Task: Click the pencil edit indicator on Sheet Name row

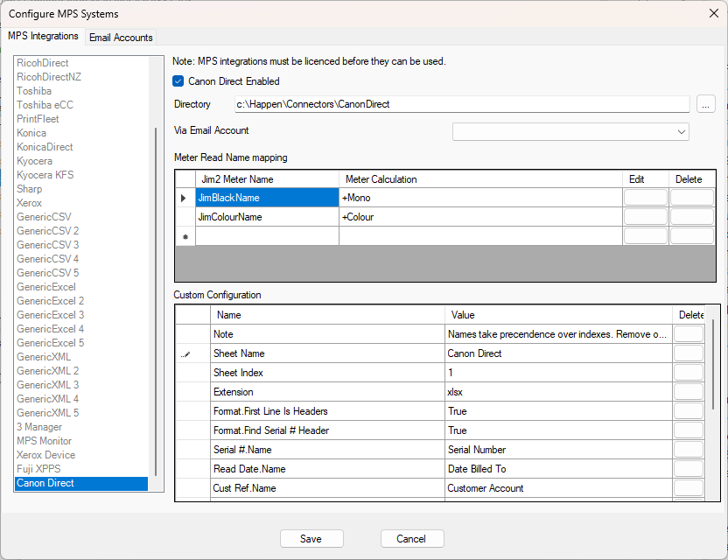Action: click(185, 353)
